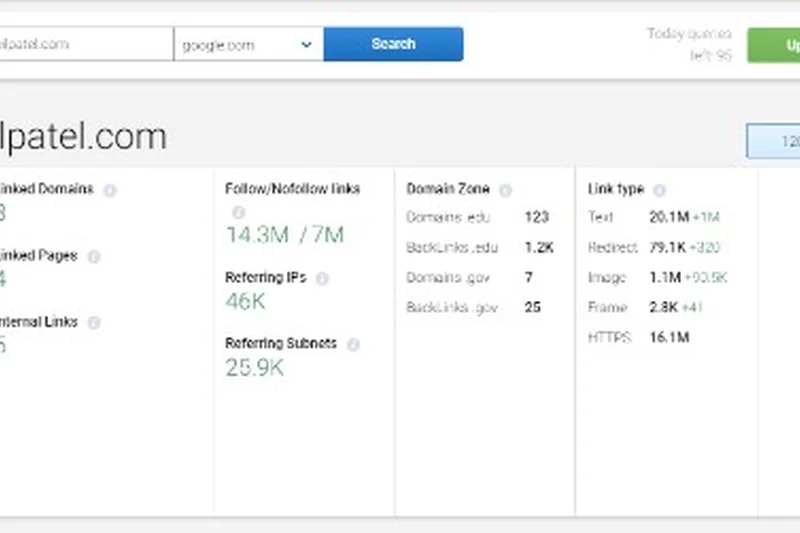Click the info icon next to Internal Links
Screen dimensions: 800x533
(x=94, y=323)
